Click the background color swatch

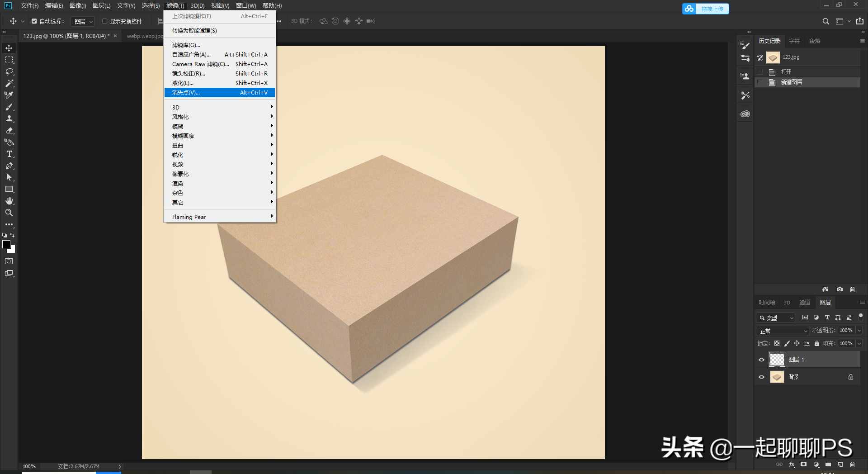[13, 250]
